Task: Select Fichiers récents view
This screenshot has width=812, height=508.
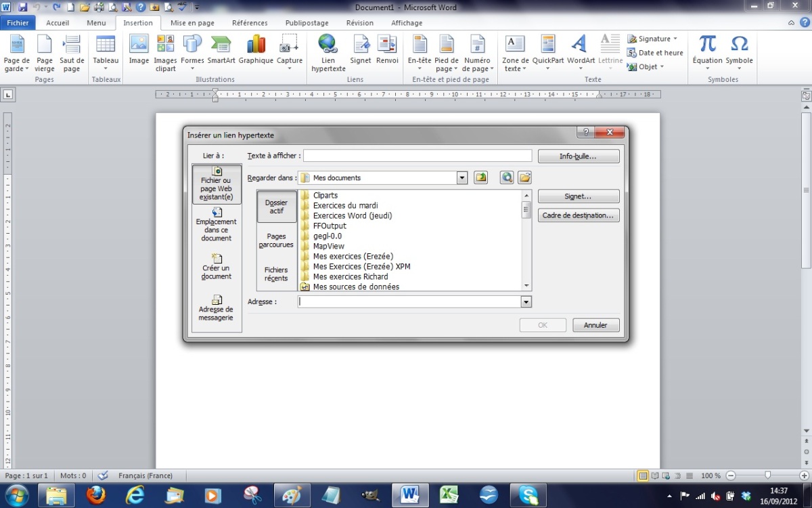Action: pos(277,274)
